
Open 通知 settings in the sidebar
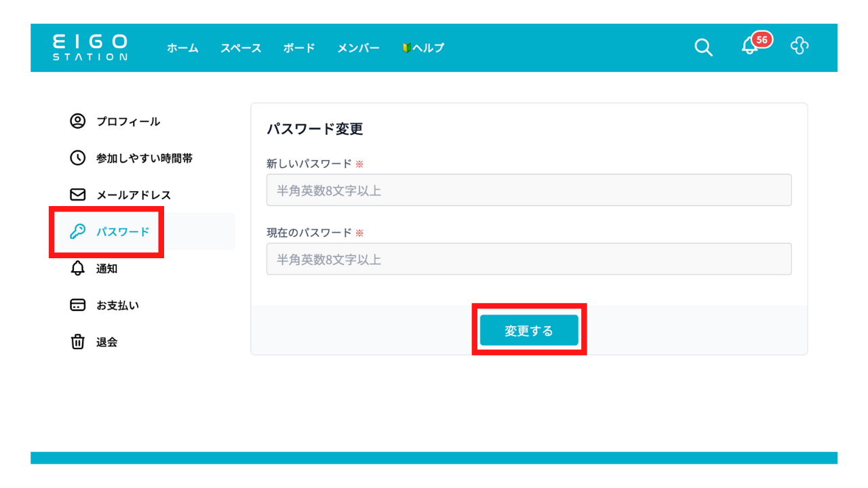pyautogui.click(x=106, y=268)
